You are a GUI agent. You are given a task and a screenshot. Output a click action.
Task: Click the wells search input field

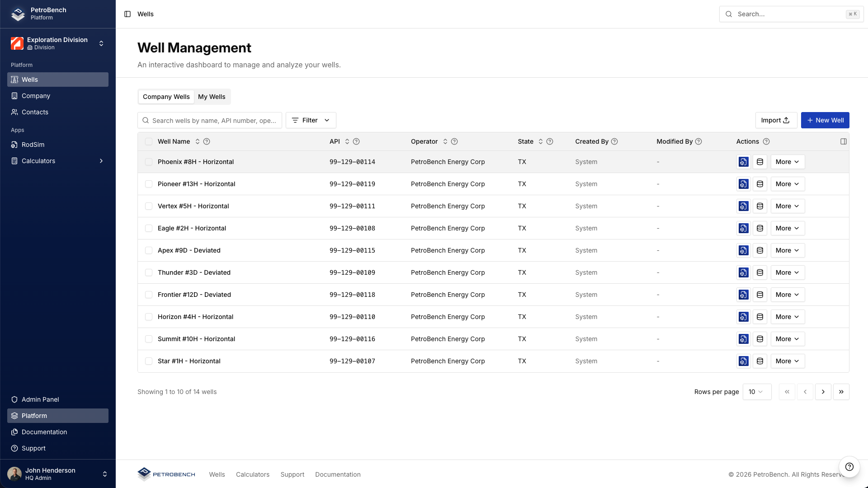(x=210, y=120)
